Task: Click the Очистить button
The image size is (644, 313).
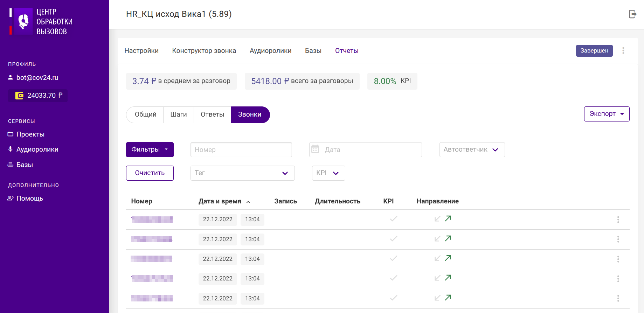Action: click(x=150, y=173)
